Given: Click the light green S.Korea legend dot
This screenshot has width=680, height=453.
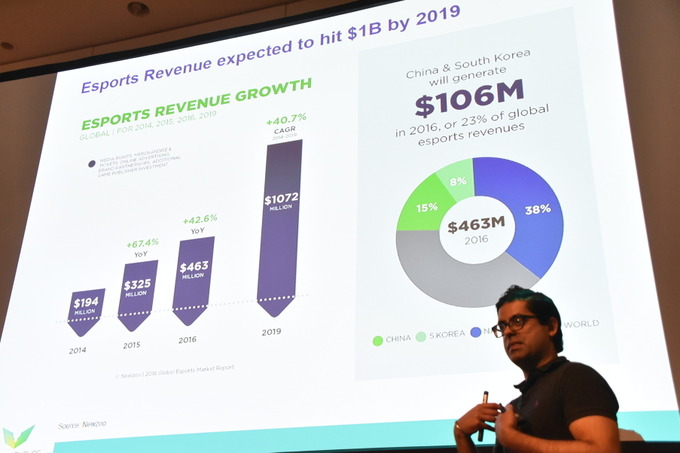Looking at the screenshot, I should point(421,336).
